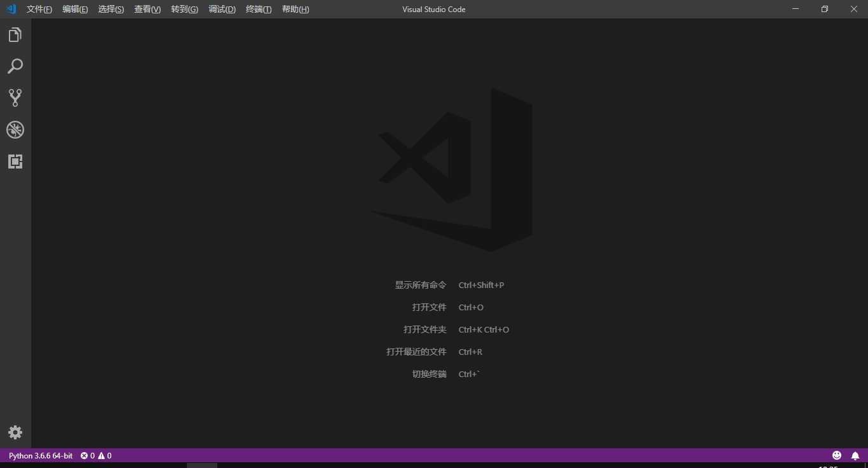
Task: Click the Ctrl+O shortcut next to 打开文件
Action: click(x=471, y=308)
